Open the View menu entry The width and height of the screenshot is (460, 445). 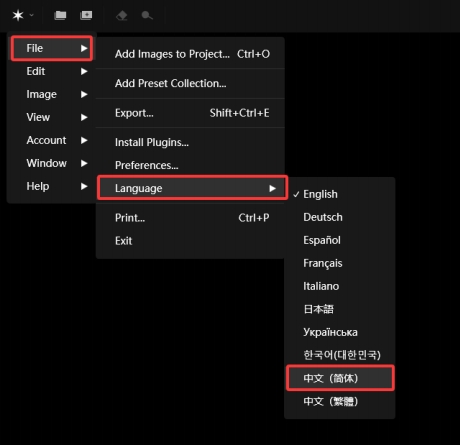tap(52, 117)
